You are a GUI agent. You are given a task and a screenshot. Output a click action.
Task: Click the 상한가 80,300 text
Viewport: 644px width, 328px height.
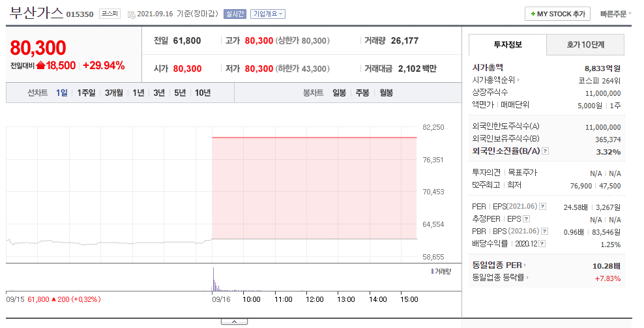tap(302, 40)
